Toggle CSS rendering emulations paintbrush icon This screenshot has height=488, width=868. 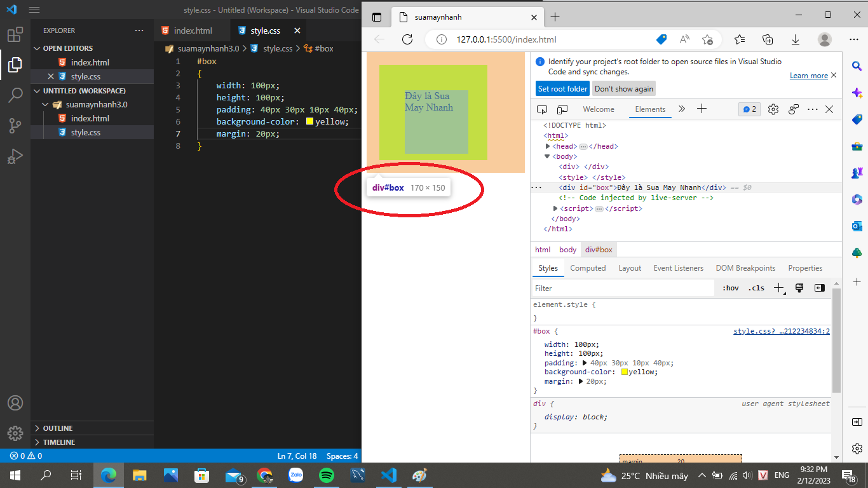click(x=799, y=288)
